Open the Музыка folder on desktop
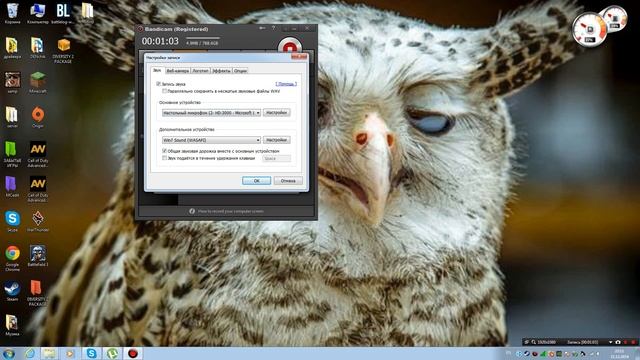640x360 pixels. (12, 326)
